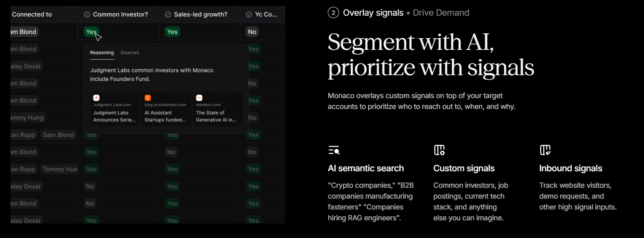The width and height of the screenshot is (644, 238).
Task: Open The State of Generative AI card
Action: [217, 109]
